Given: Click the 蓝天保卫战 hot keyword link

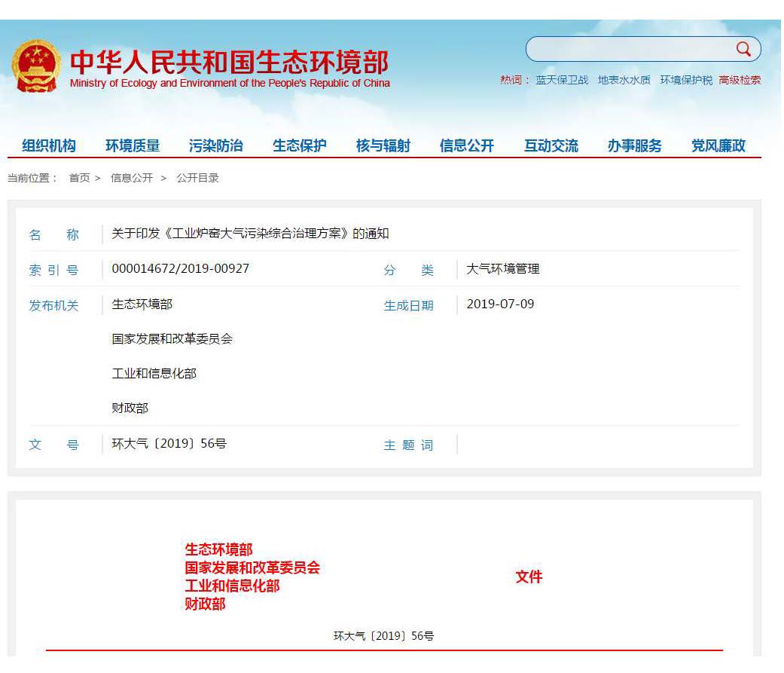Looking at the screenshot, I should pos(562,81).
